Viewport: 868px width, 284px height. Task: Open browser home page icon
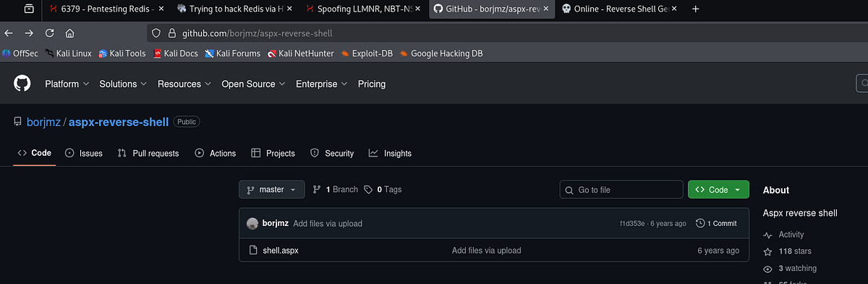pyautogui.click(x=70, y=33)
